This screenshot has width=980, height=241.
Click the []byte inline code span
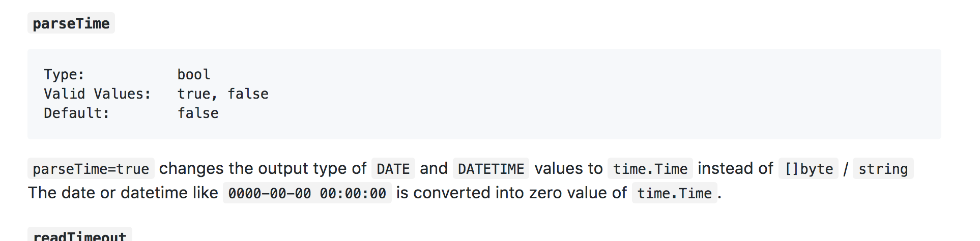809,169
